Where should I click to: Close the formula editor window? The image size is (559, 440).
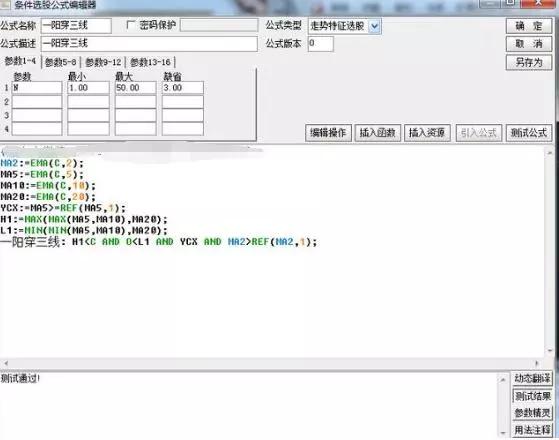[x=539, y=3]
